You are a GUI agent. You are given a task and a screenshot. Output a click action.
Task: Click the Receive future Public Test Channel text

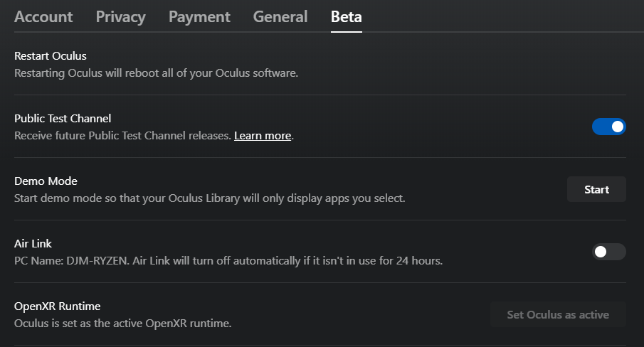122,135
